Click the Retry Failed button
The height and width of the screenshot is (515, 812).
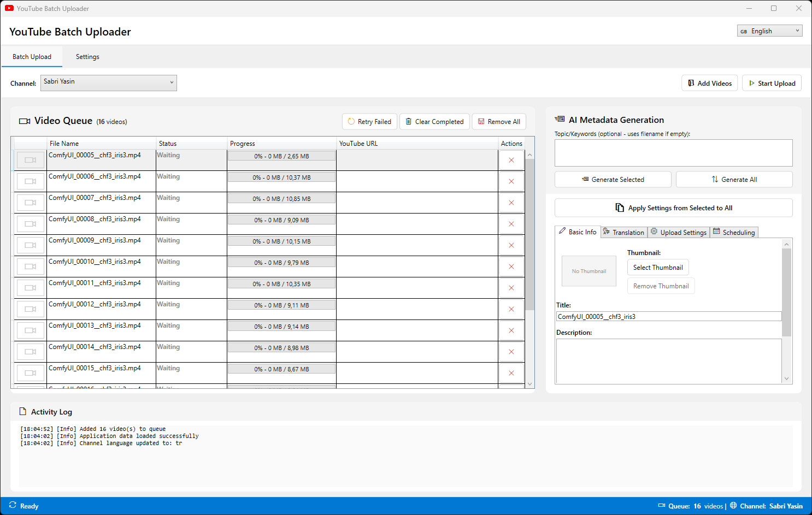369,122
